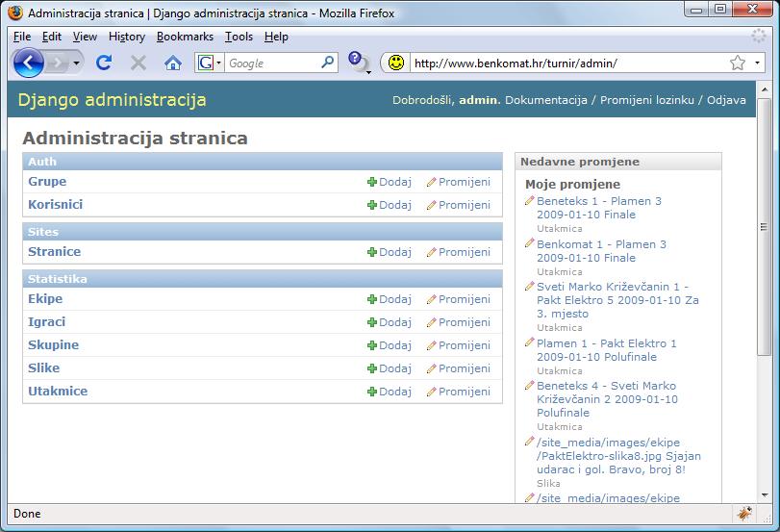This screenshot has height=532, width=780.
Task: Open the File menu
Action: (22, 37)
